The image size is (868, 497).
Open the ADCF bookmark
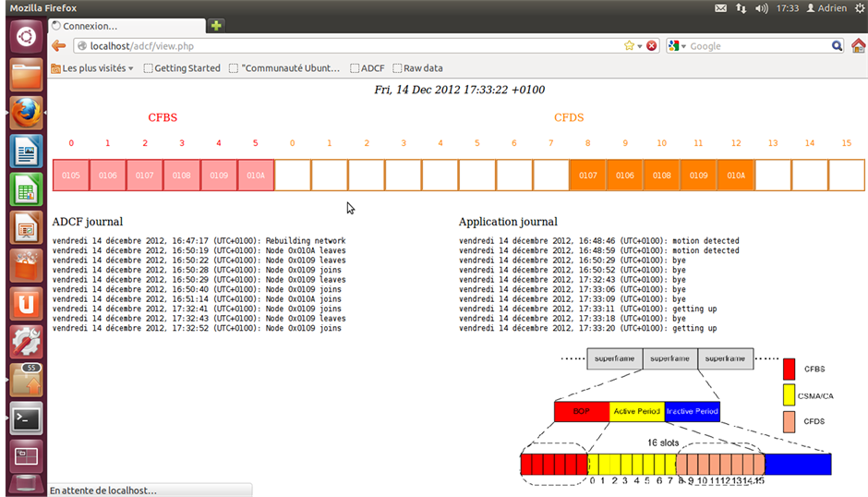coord(368,68)
